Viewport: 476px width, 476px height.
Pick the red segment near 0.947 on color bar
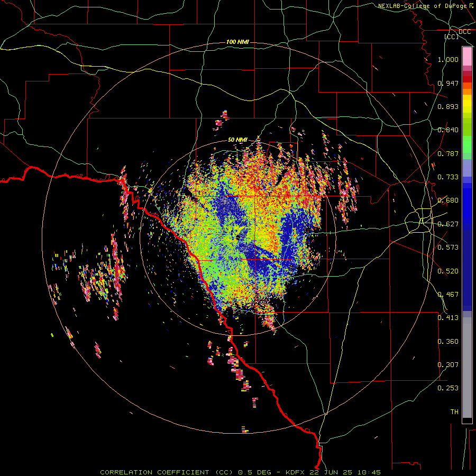click(x=467, y=79)
